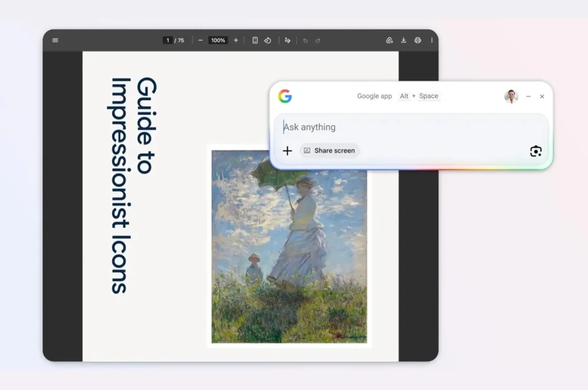This screenshot has width=588, height=390.
Task: Click the Google app label text
Action: click(374, 96)
